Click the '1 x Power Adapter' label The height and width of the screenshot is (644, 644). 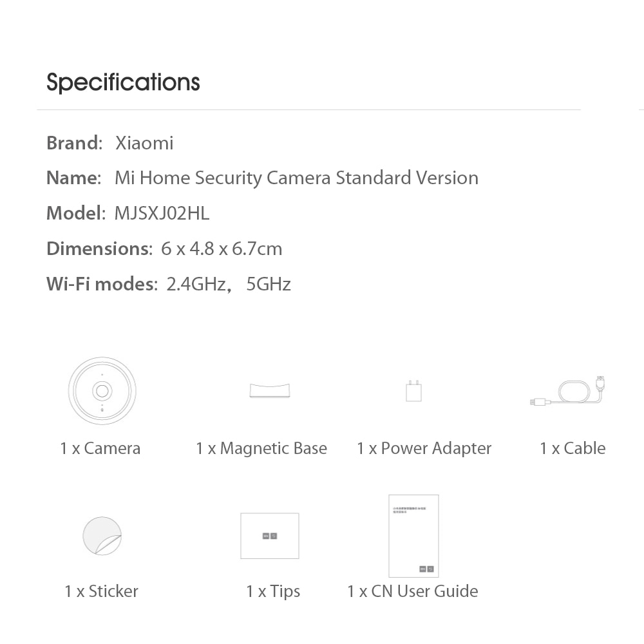pos(424,449)
